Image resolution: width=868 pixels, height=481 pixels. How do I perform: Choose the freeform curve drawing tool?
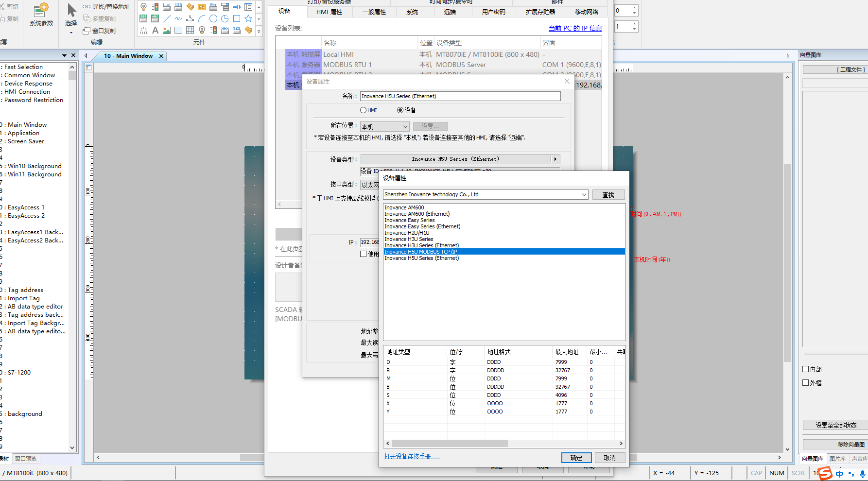(178, 18)
